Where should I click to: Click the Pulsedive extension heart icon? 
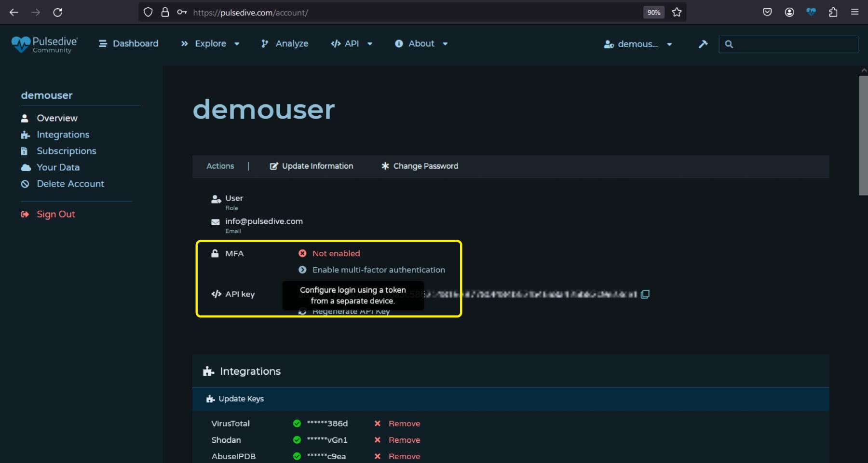pos(811,12)
